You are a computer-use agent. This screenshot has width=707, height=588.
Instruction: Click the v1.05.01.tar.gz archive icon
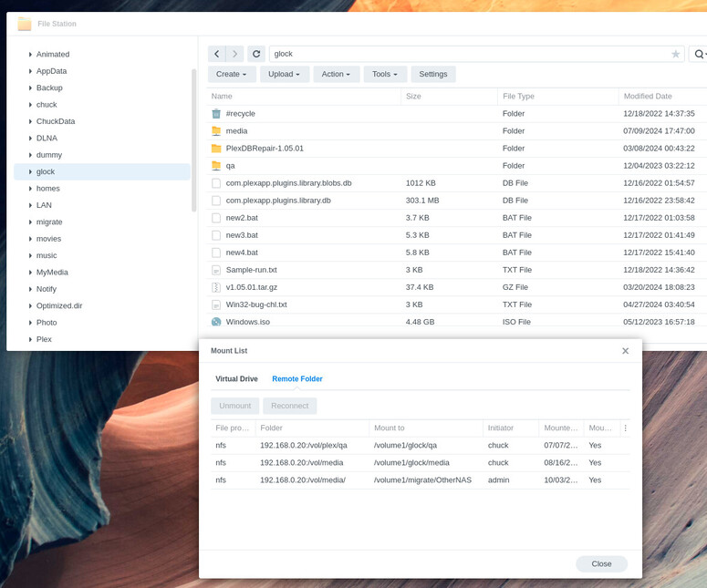[216, 287]
